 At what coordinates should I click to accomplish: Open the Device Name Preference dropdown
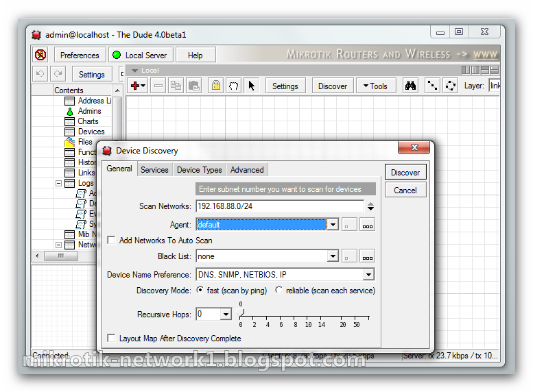click(368, 274)
